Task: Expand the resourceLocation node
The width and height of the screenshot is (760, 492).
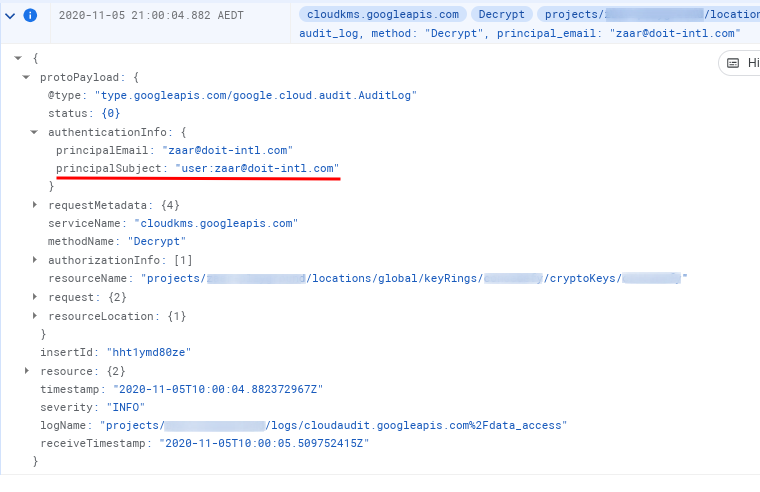Action: [35, 316]
